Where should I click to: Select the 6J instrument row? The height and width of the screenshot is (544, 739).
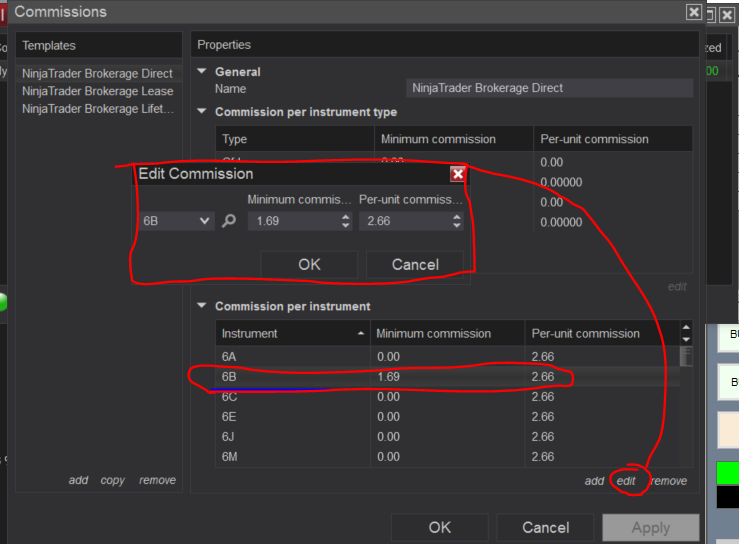[x=448, y=437]
